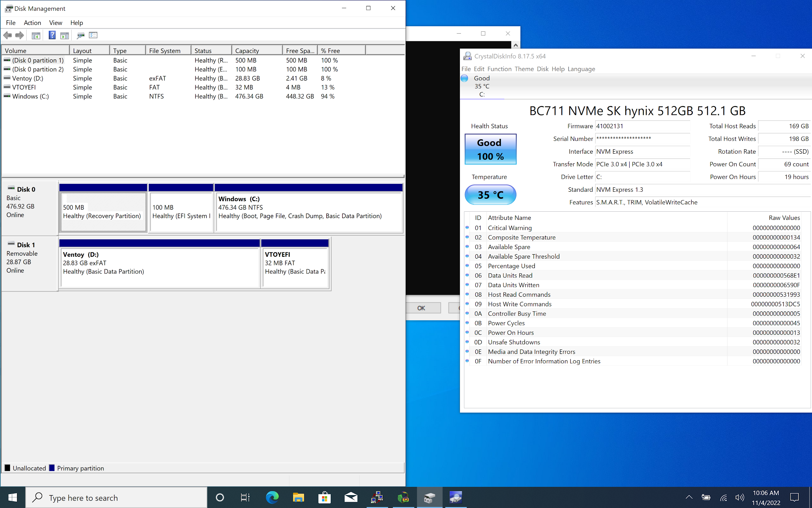
Task: Open the View menu in Disk Management
Action: pyautogui.click(x=56, y=23)
